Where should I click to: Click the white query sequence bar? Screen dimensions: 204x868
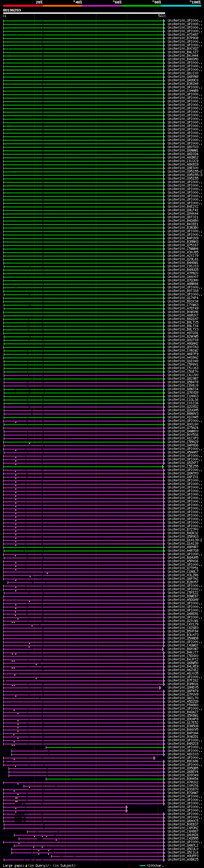(x=84, y=13)
